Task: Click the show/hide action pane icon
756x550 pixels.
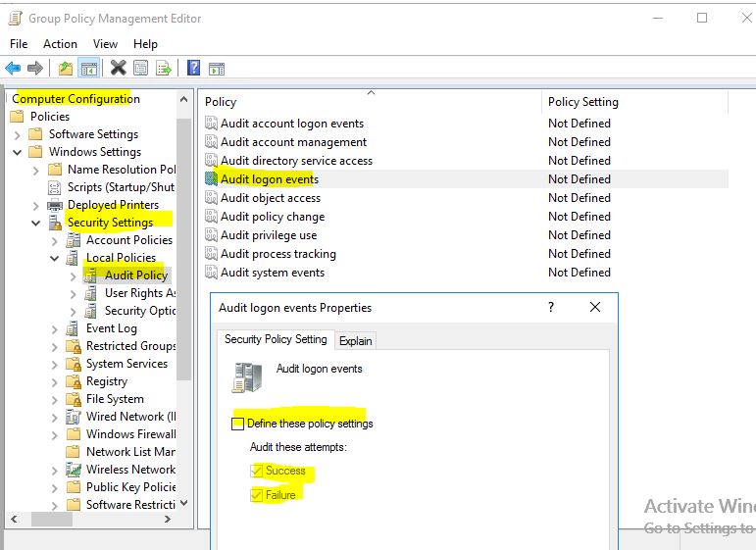Action: [x=217, y=69]
